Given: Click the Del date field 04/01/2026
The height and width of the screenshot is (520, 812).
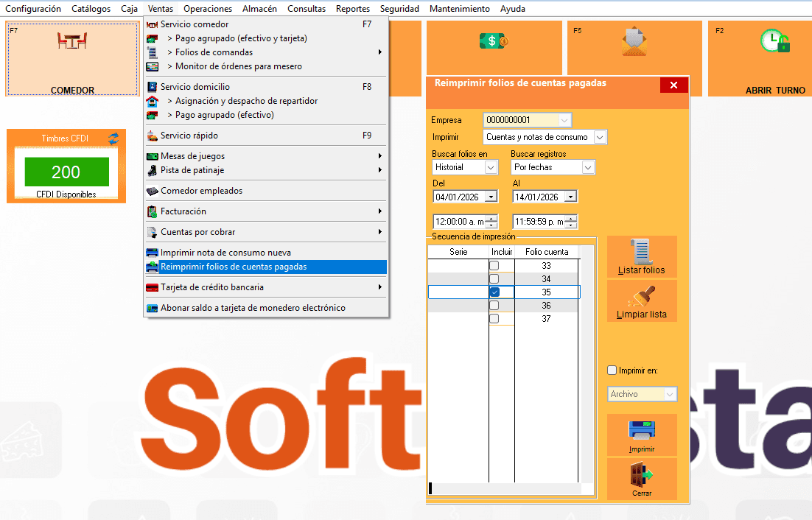Looking at the screenshot, I should click(458, 197).
